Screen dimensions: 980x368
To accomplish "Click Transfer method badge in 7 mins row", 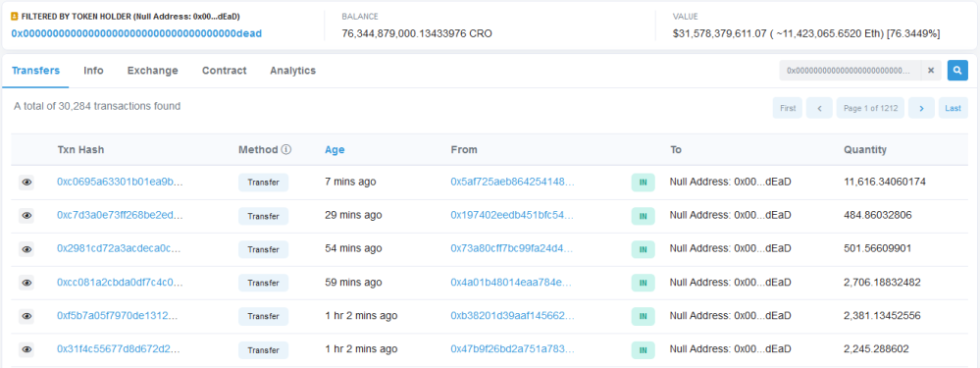I will [x=263, y=183].
